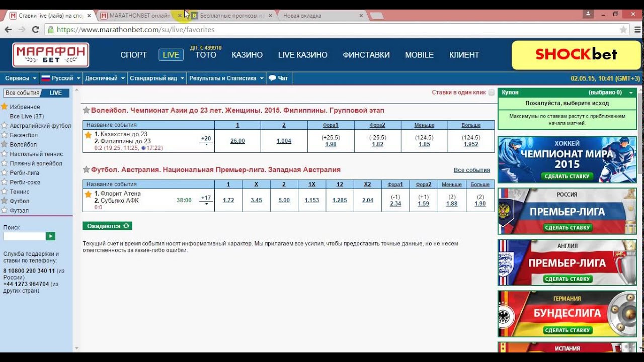Switch to Все события toggle
Viewport: 644px width, 362px height.
click(x=22, y=93)
